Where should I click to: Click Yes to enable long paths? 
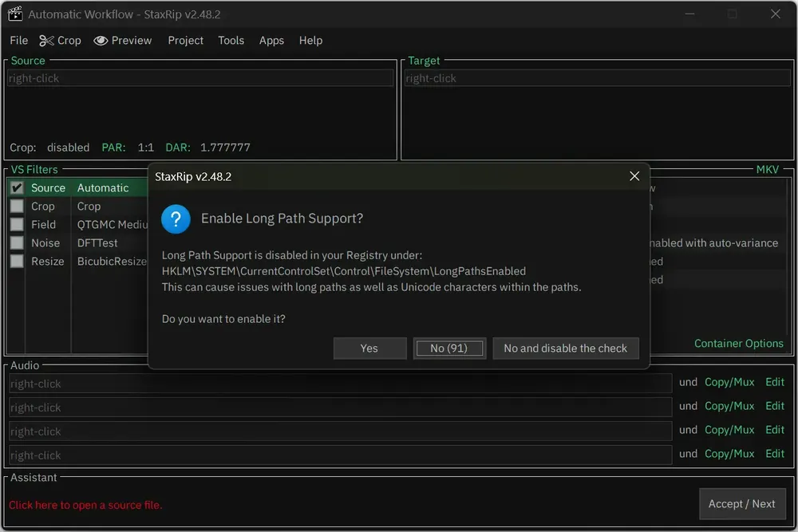(x=369, y=349)
